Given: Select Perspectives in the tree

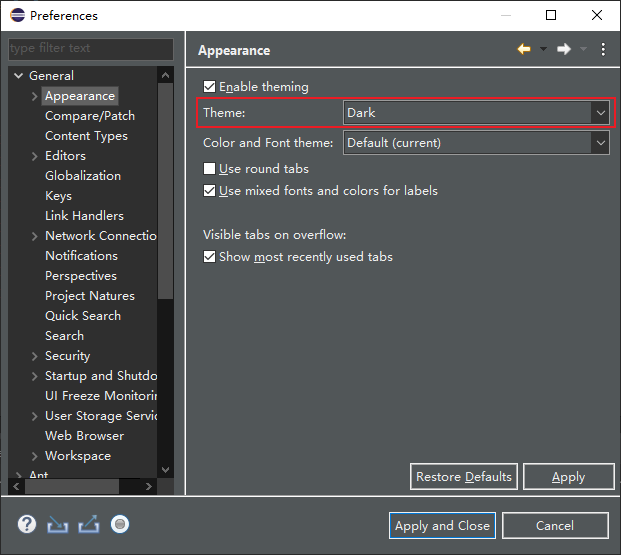Looking at the screenshot, I should [x=81, y=276].
